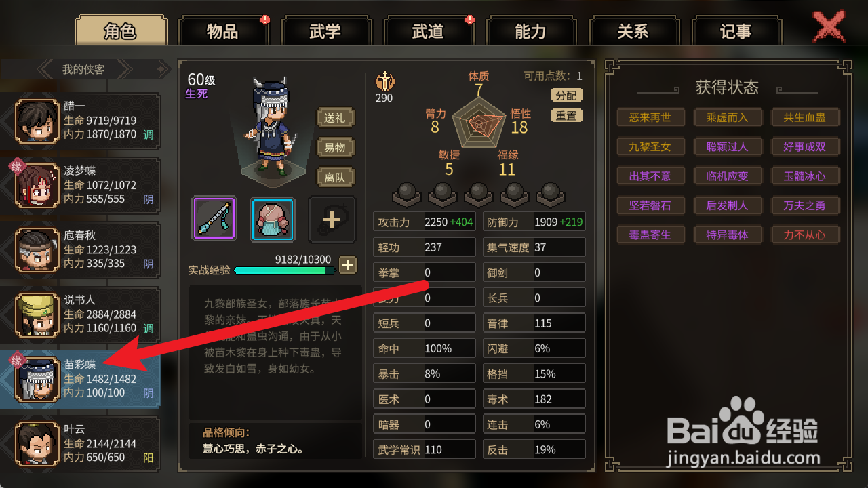Click the sword emblem icon above 290
Viewport: 868px width, 488px height.
pos(384,82)
